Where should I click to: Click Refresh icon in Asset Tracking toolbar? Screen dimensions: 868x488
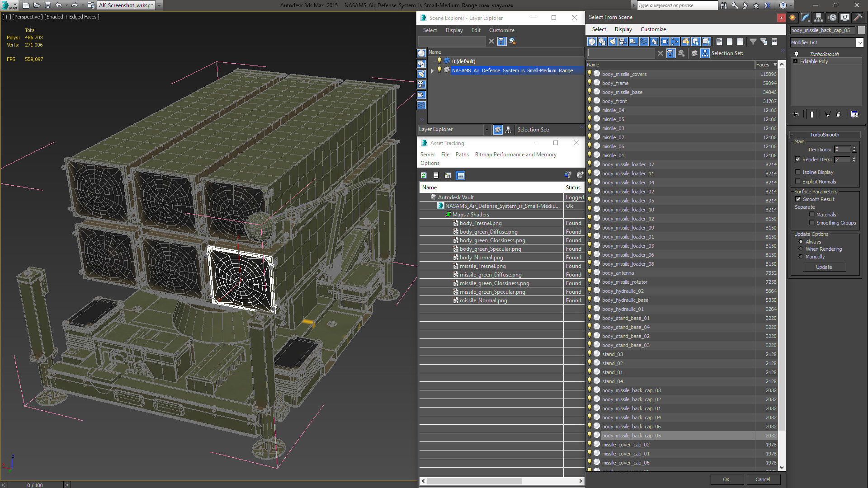pyautogui.click(x=424, y=175)
